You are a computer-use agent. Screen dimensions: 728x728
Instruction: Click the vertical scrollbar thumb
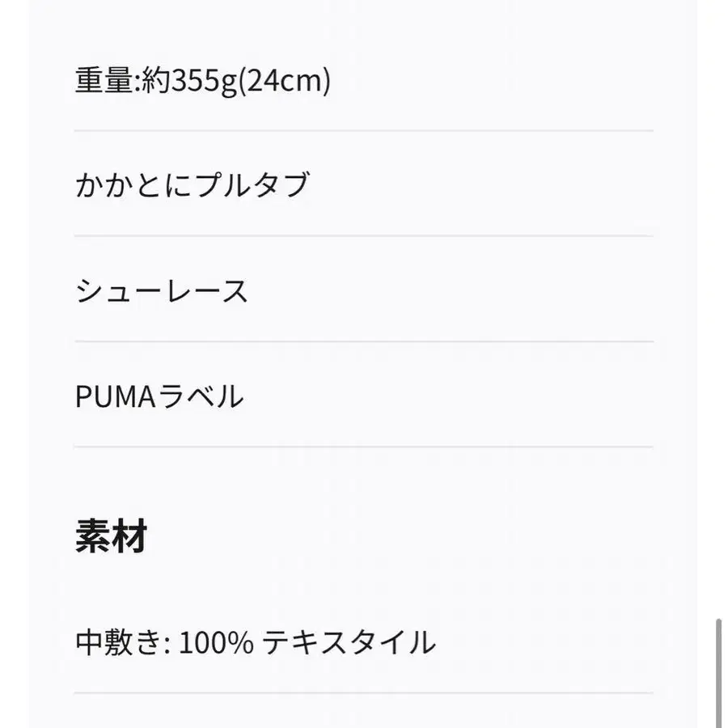point(719,671)
